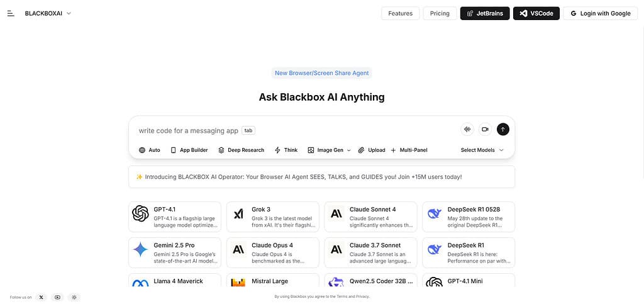
Task: Toggle light/dark theme sun icon
Action: [x=74, y=297]
